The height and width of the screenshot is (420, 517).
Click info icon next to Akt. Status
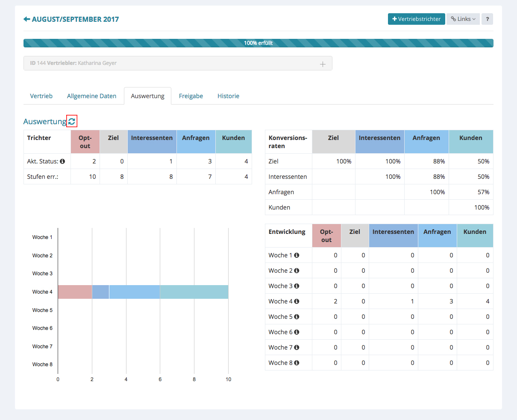point(62,161)
